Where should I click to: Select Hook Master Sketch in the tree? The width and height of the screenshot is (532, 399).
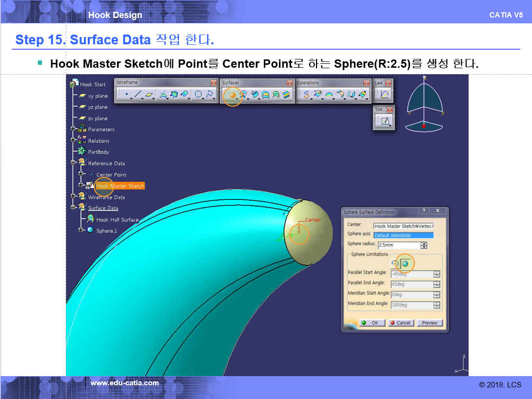(120, 186)
